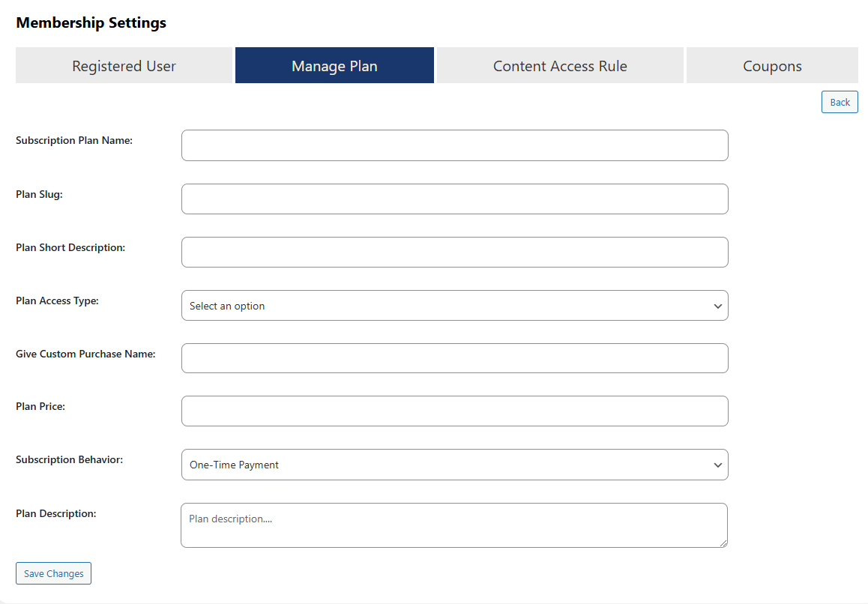This screenshot has height=604, width=868.
Task: Open the Content Access Rule tab
Action: [560, 66]
